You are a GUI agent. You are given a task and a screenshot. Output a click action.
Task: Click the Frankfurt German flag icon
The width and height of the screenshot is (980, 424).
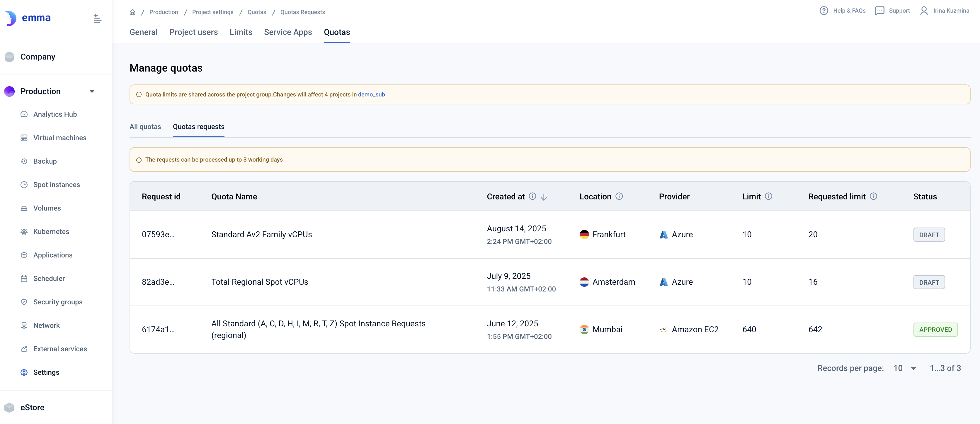click(584, 235)
